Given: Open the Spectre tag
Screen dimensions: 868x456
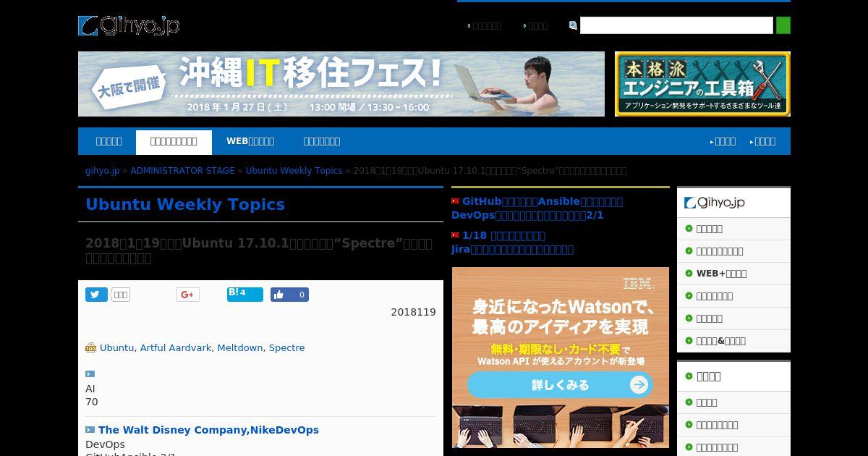Looking at the screenshot, I should tap(286, 347).
